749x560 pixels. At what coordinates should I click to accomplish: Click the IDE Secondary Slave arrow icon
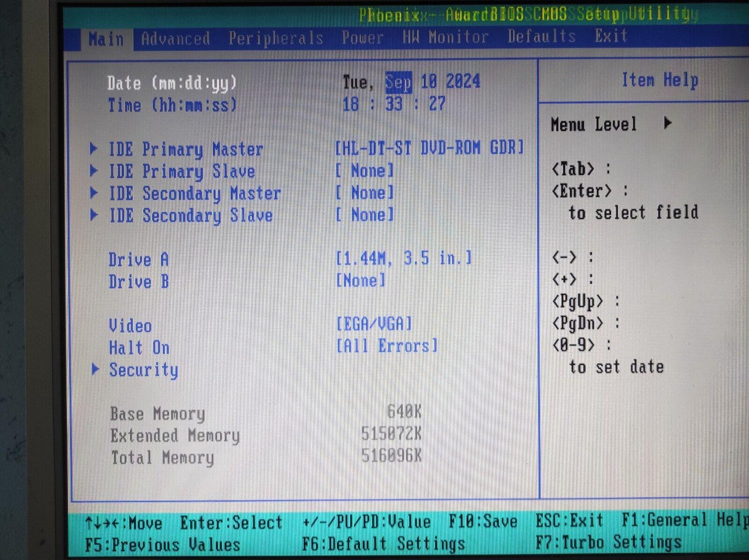pyautogui.click(x=94, y=215)
